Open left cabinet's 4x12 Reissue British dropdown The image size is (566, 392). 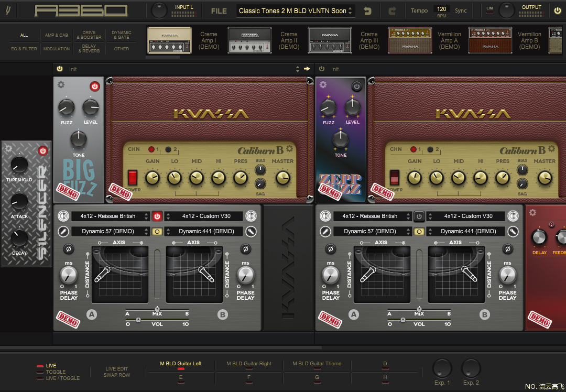[111, 216]
